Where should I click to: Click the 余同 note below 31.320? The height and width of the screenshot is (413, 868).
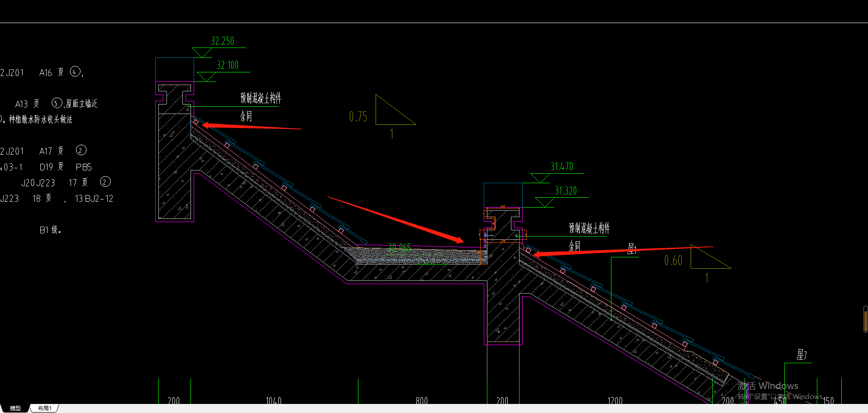click(x=575, y=246)
